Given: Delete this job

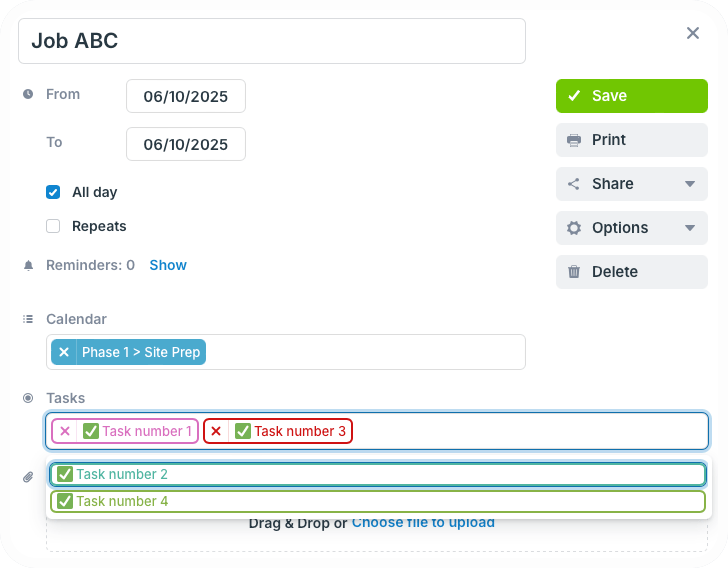Looking at the screenshot, I should tap(631, 272).
